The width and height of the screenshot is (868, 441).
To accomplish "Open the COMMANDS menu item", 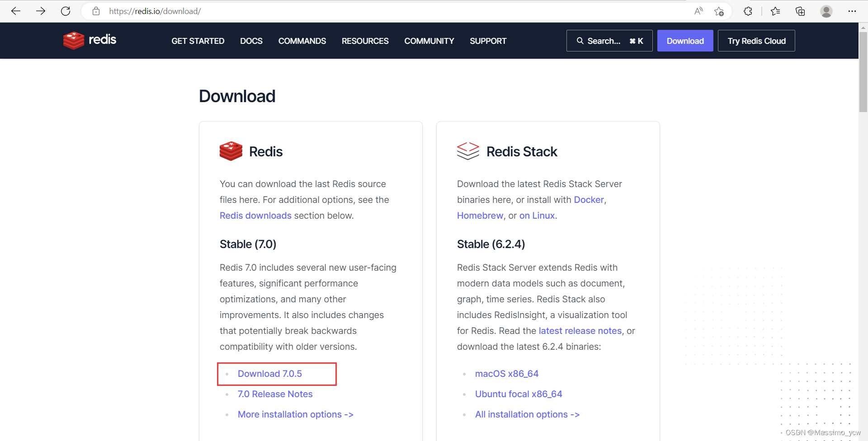I will (x=302, y=41).
